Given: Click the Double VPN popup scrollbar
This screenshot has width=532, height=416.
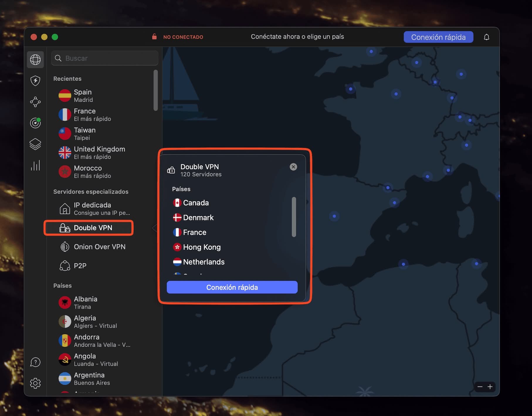Looking at the screenshot, I should click(x=294, y=217).
